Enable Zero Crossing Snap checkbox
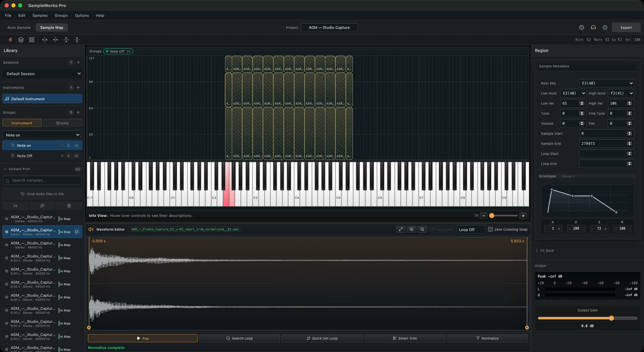644x352 pixels. 490,229
